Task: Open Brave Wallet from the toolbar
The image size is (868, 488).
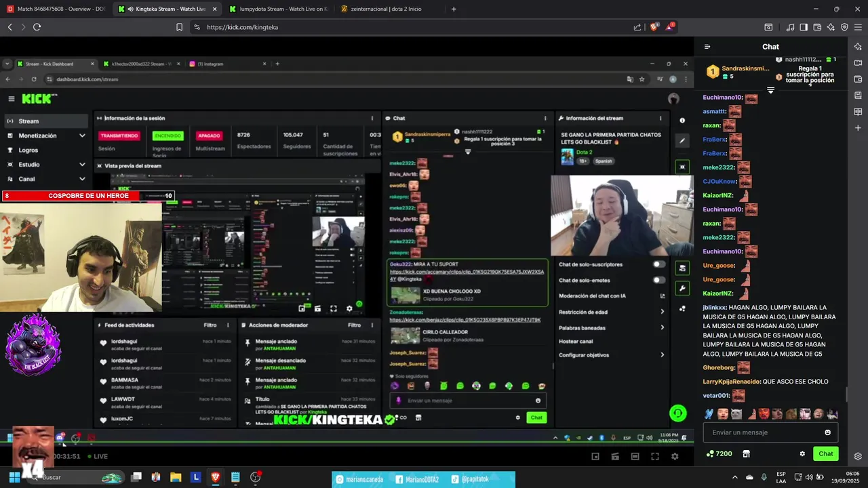Action: click(817, 27)
